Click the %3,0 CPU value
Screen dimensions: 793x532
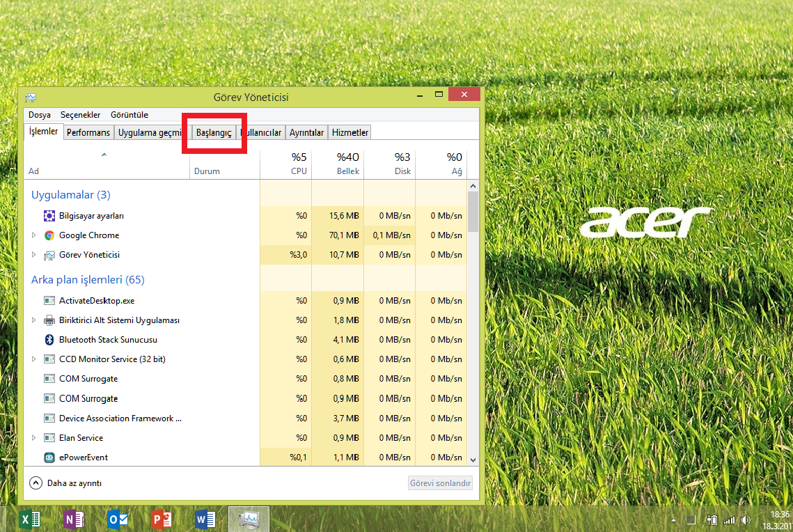(299, 255)
